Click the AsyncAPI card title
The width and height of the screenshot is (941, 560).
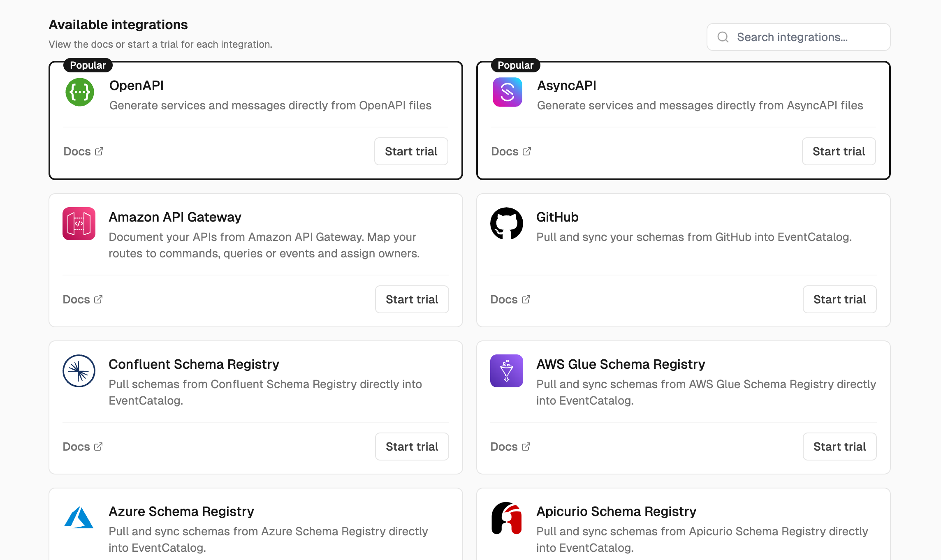tap(567, 86)
